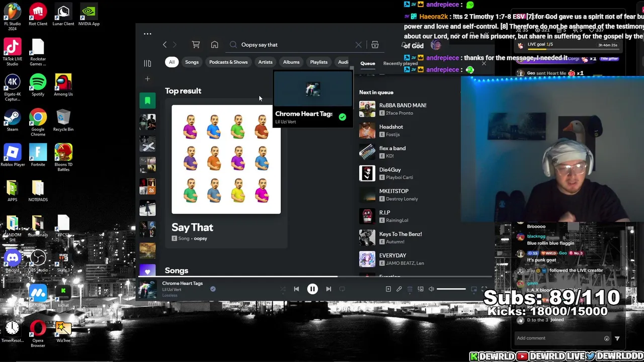644x362 pixels.
Task: Collapse Your Library sidebar icon
Action: click(x=147, y=63)
